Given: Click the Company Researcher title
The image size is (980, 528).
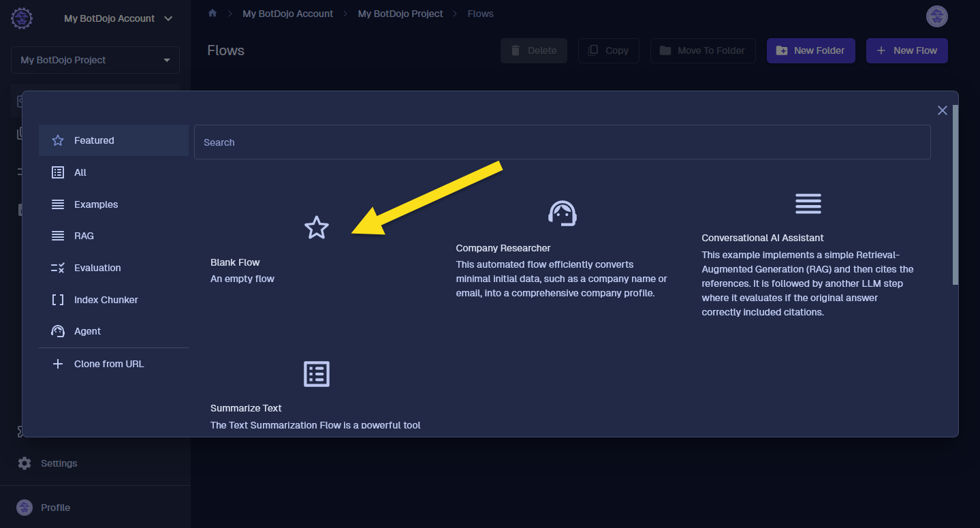Looking at the screenshot, I should coord(503,248).
